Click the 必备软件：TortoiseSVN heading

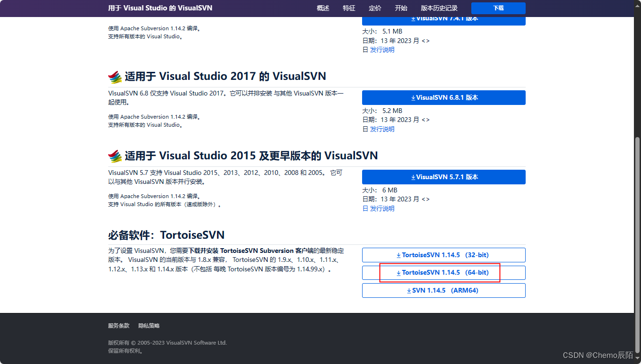click(166, 235)
